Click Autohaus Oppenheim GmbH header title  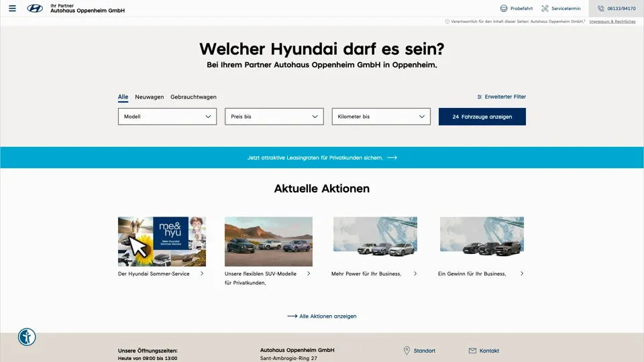(87, 11)
